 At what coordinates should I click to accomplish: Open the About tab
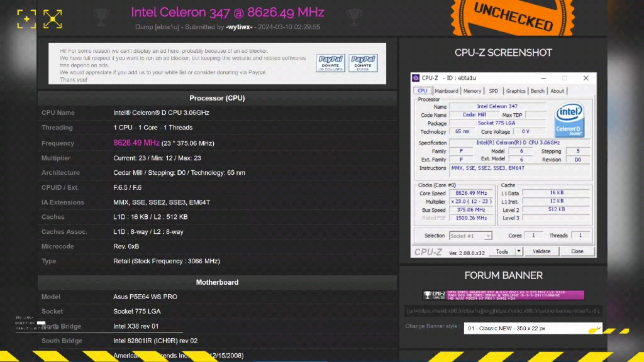pyautogui.click(x=557, y=91)
